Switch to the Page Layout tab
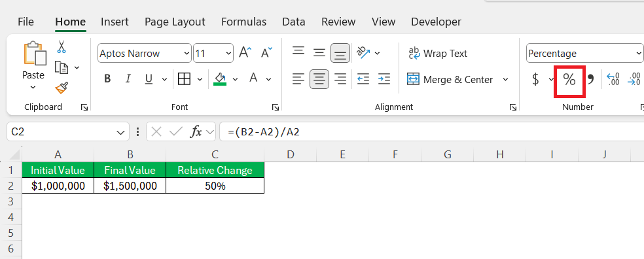Viewport: 644px width, 259px height. point(175,22)
